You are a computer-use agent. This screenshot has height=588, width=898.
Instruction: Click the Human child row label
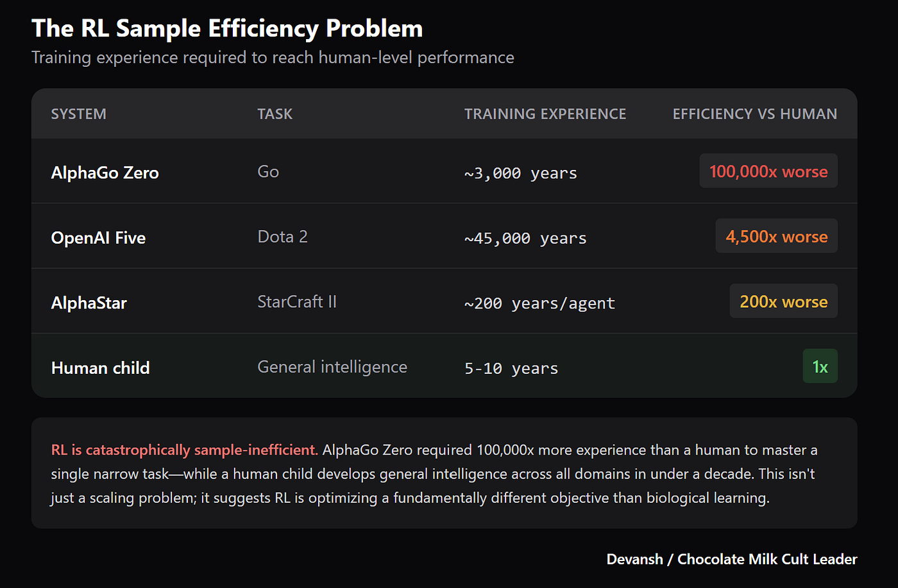coord(100,368)
